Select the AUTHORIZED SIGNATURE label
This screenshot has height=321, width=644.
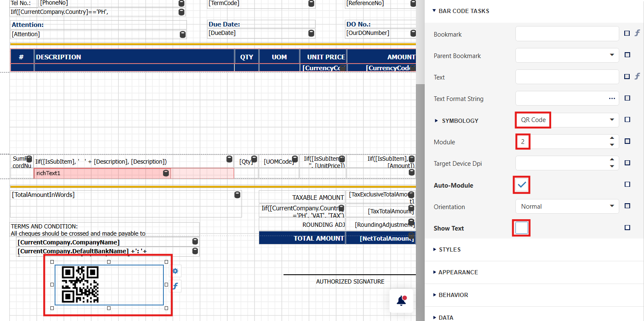[x=350, y=281]
